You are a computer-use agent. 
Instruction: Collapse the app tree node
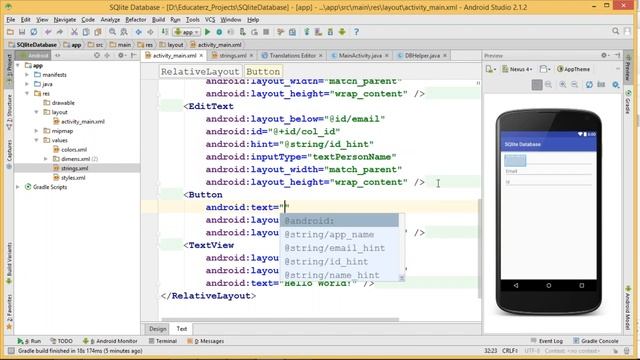(x=18, y=65)
